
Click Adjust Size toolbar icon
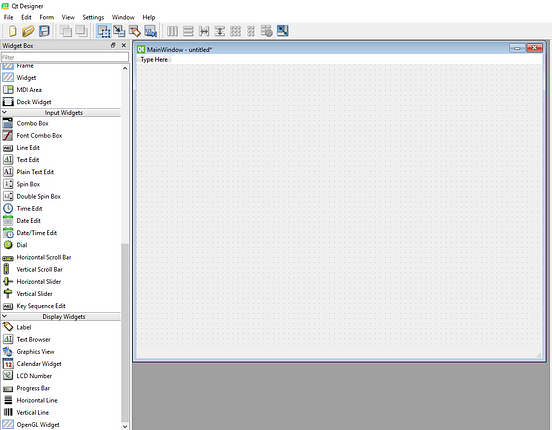pyautogui.click(x=282, y=31)
